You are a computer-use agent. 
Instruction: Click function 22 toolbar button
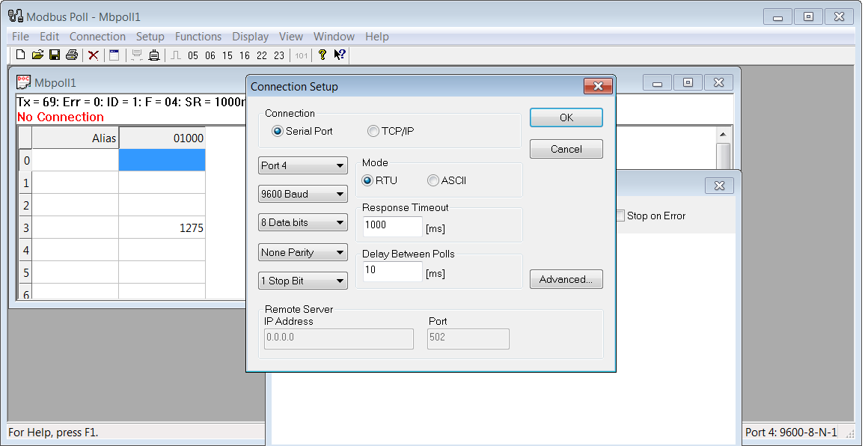pyautogui.click(x=262, y=55)
